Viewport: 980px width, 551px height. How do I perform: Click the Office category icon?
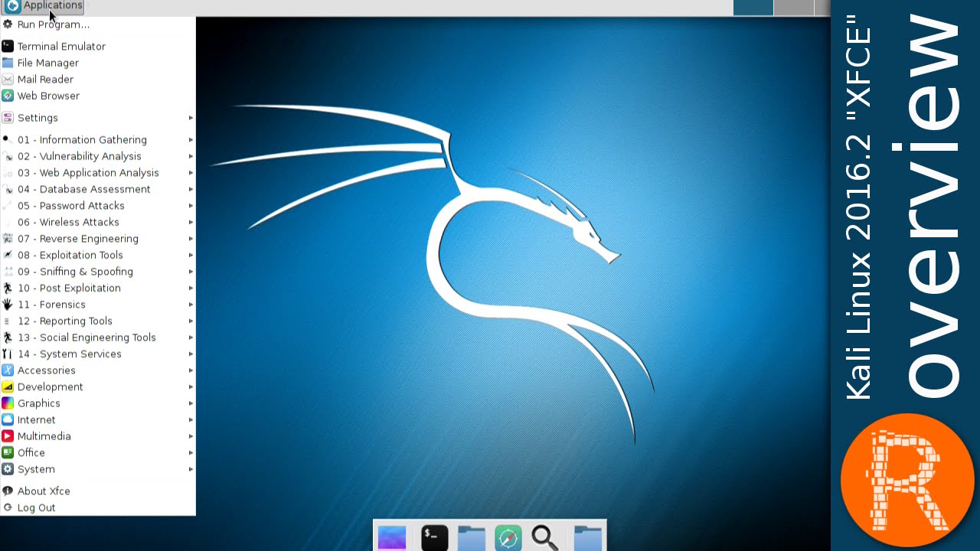click(8, 452)
